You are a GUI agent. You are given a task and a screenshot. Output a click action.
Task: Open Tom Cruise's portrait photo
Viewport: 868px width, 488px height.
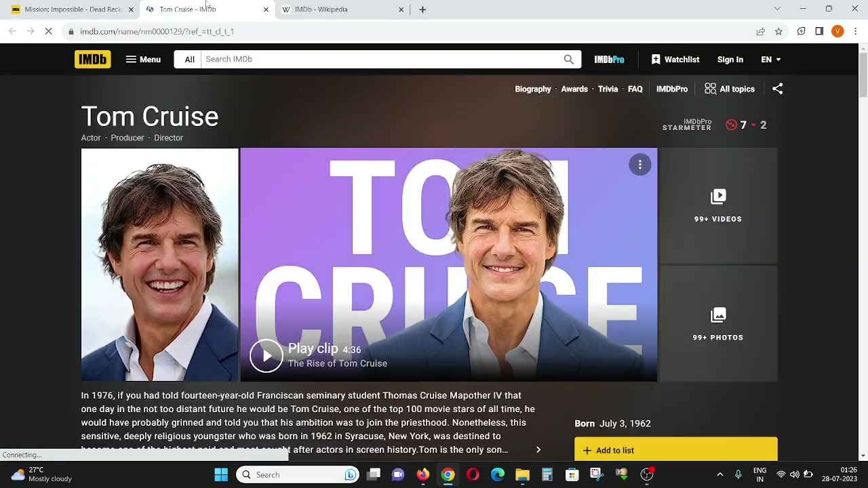pyautogui.click(x=159, y=264)
